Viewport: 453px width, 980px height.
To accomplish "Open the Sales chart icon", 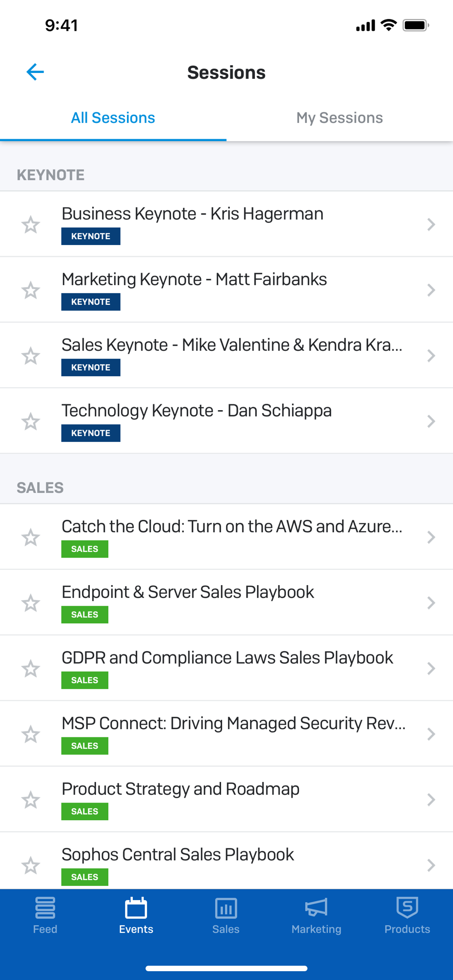I will click(x=226, y=908).
